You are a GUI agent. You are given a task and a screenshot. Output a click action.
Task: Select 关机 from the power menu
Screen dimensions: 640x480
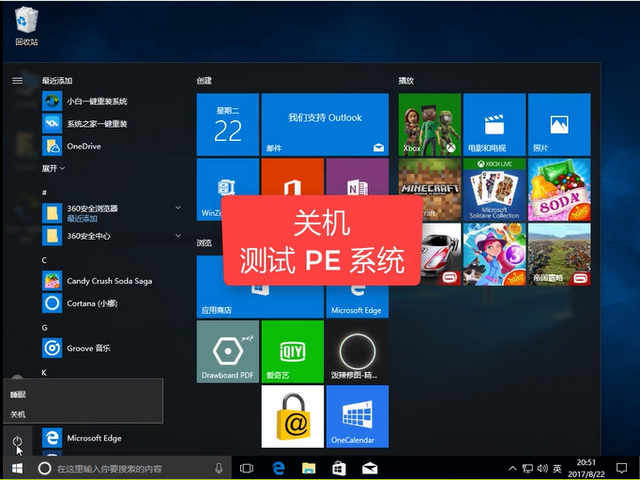pyautogui.click(x=19, y=414)
